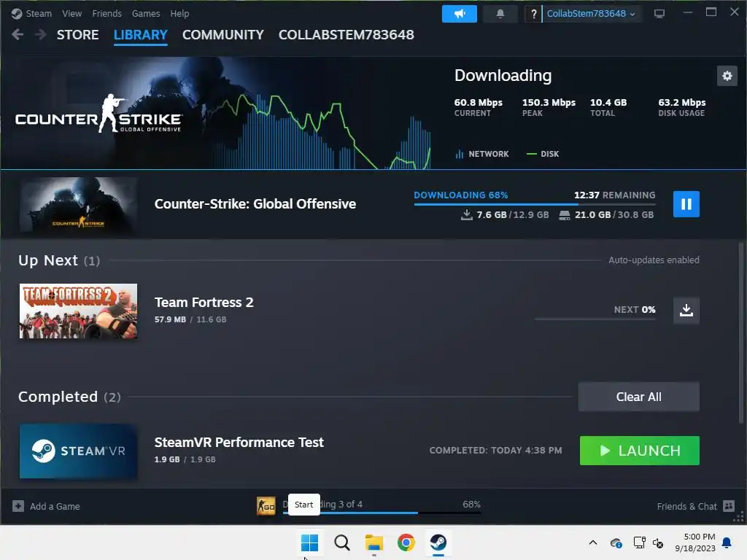Open the announcements megaphone button
747x560 pixels.
point(460,14)
